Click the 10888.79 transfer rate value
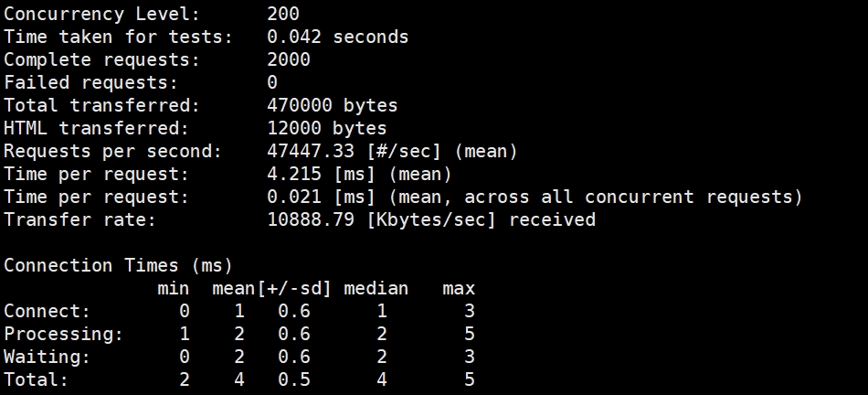868x395 pixels. (x=311, y=219)
